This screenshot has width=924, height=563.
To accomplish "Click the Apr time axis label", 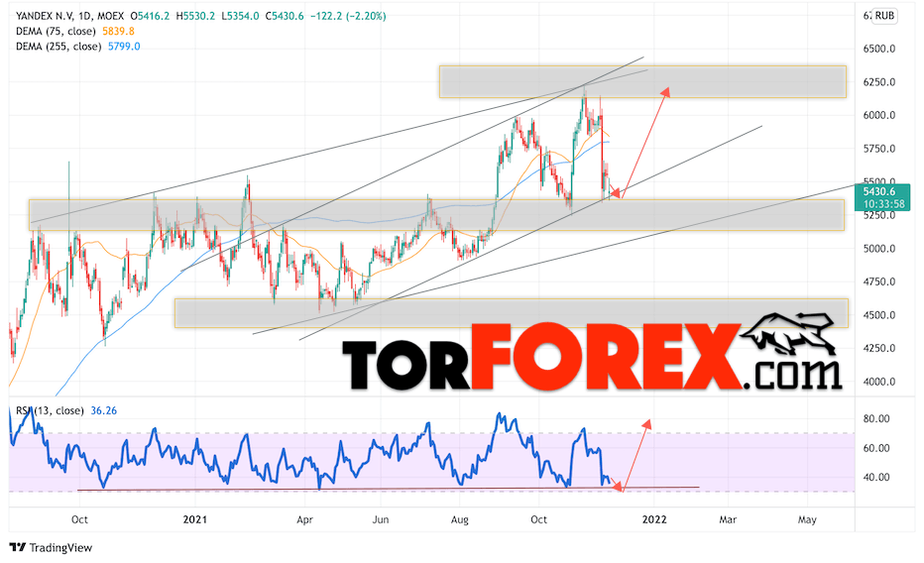I will click(304, 519).
